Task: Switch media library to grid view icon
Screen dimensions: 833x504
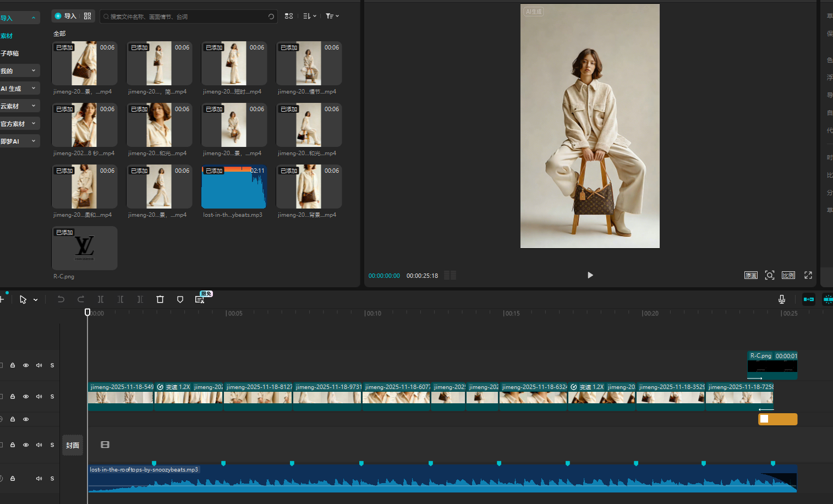Action: pyautogui.click(x=289, y=16)
